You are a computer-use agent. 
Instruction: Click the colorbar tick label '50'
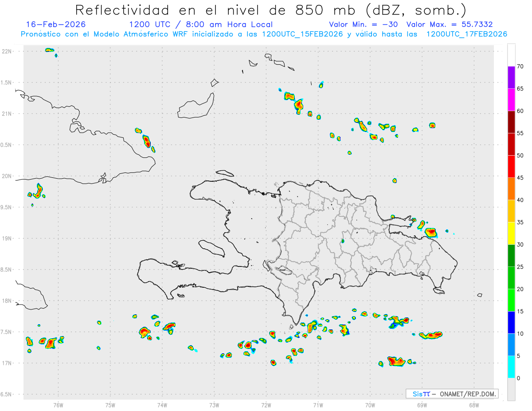click(x=520, y=156)
